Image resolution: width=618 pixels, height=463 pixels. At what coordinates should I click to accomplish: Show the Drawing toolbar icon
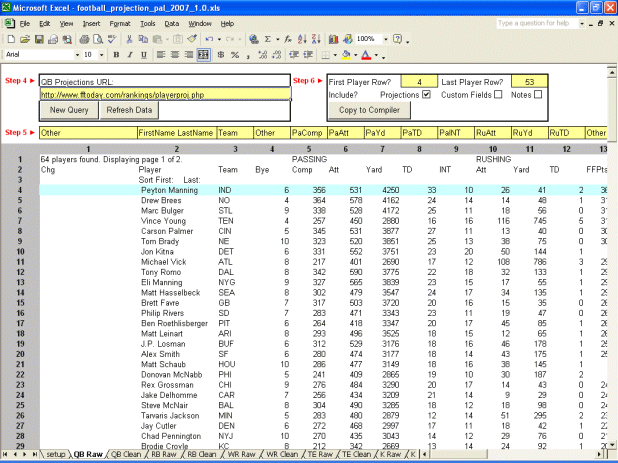(348, 39)
